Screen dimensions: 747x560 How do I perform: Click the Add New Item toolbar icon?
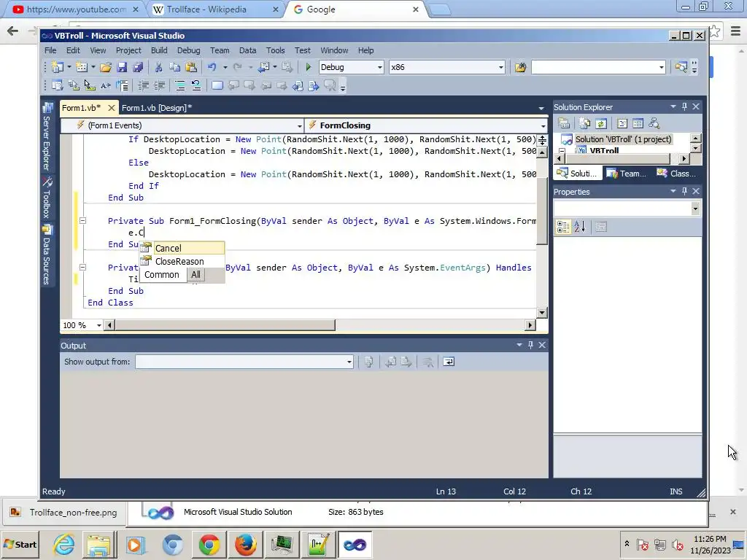[82, 67]
